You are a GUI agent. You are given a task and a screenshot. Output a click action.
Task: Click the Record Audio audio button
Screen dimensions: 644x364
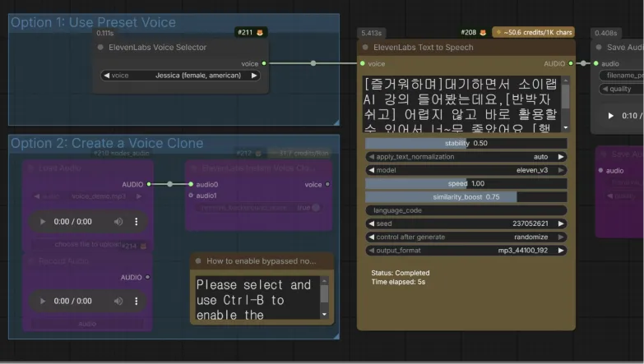pyautogui.click(x=88, y=324)
